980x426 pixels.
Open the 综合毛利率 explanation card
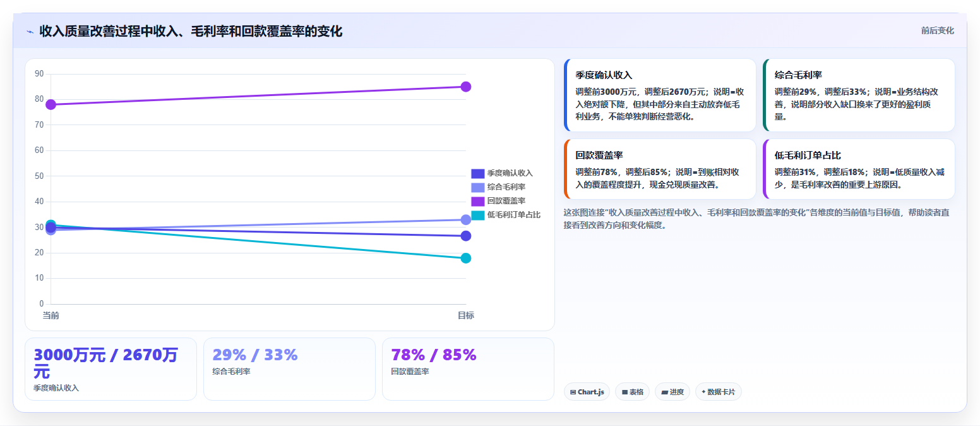859,95
